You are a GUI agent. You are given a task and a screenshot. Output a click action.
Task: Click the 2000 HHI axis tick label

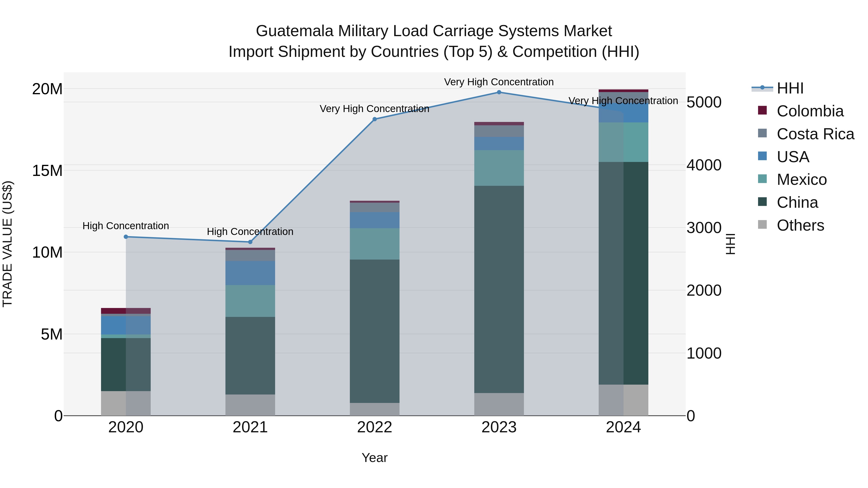pos(704,290)
